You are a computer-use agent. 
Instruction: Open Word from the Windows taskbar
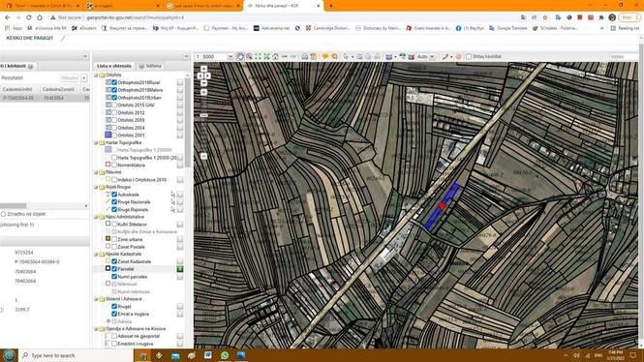pos(208,355)
